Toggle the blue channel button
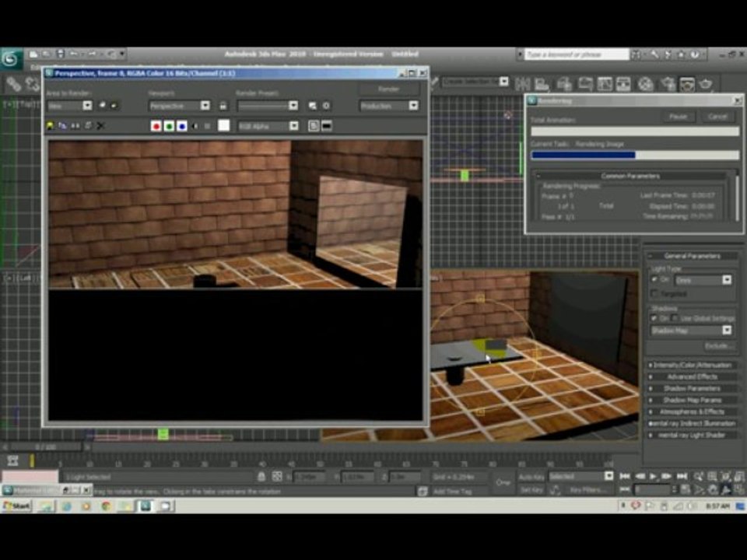The height and width of the screenshot is (560, 747). (181, 126)
